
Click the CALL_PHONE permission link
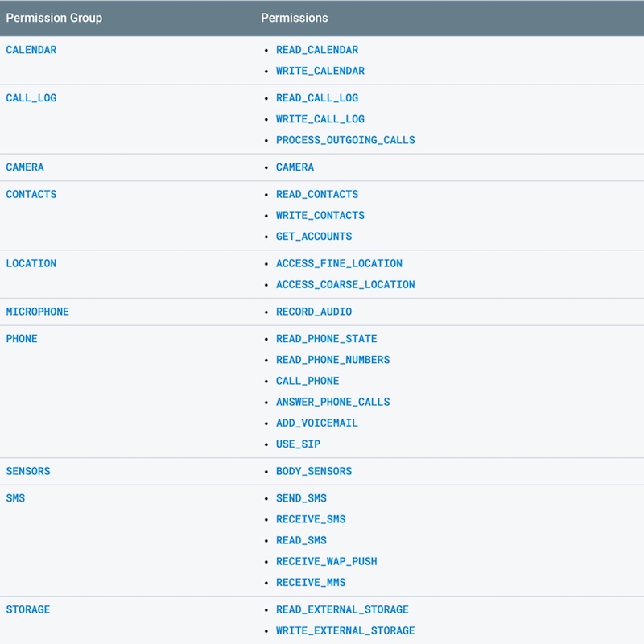[x=308, y=381]
